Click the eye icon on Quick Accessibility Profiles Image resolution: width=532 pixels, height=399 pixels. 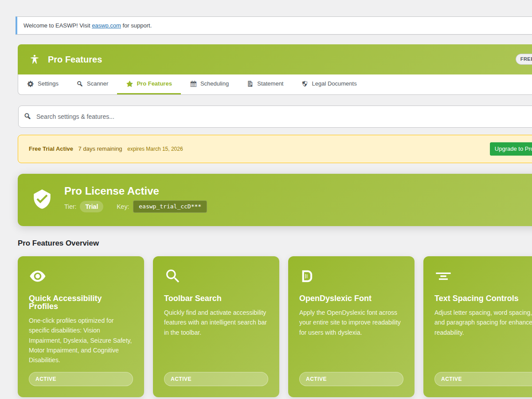click(38, 276)
